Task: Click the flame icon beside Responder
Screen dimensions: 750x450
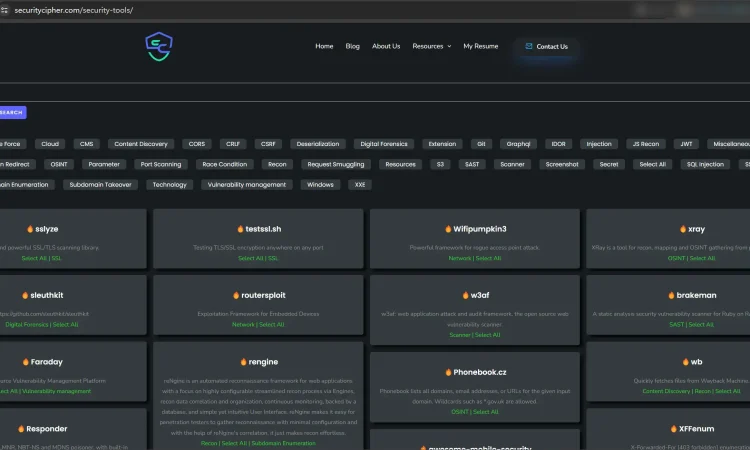Action: click(21, 429)
